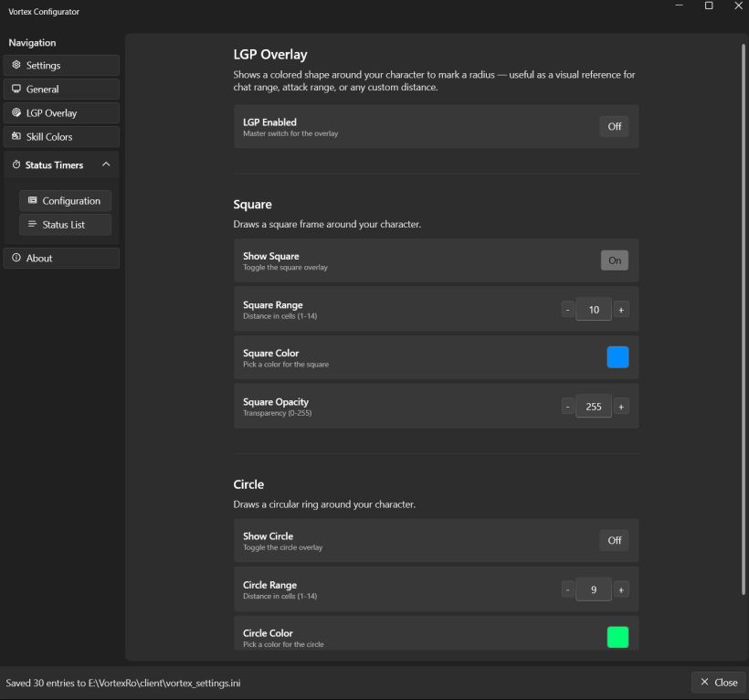The height and width of the screenshot is (700, 749).
Task: Click the Circle section heading
Action: (x=248, y=484)
